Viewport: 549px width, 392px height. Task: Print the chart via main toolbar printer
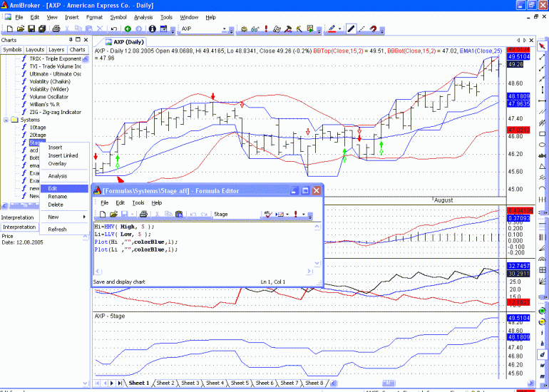tap(56, 29)
